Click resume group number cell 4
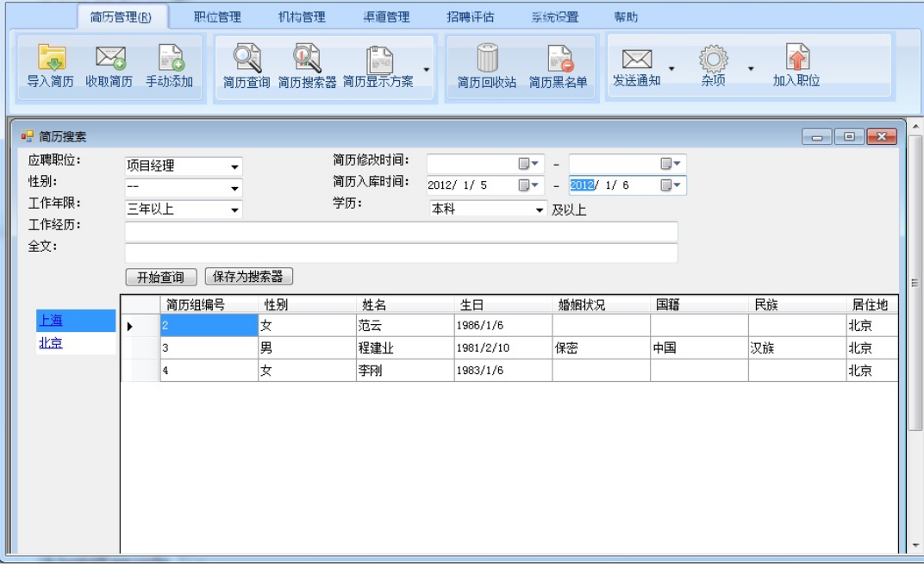This screenshot has height=569, width=924. [x=209, y=371]
